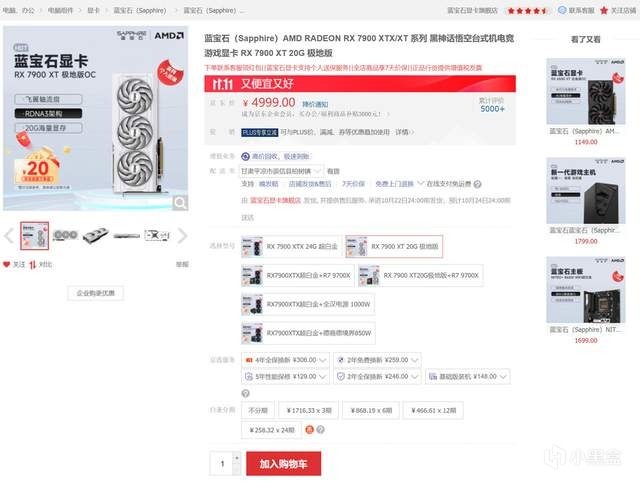Choose RX7900XTX plus 1000W power bundle

tap(308, 304)
